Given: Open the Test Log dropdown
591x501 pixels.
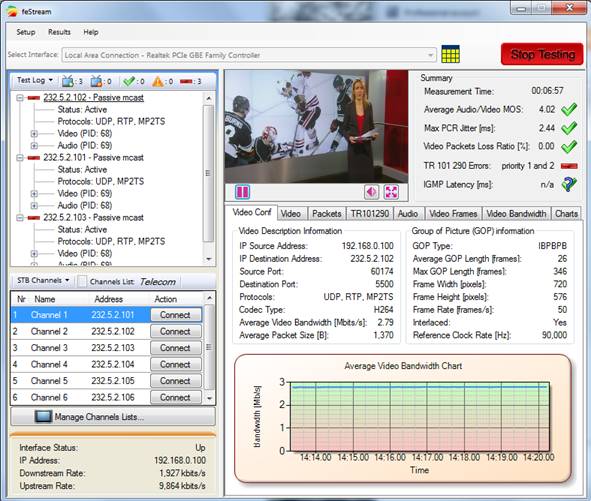Looking at the screenshot, I should pos(35,80).
